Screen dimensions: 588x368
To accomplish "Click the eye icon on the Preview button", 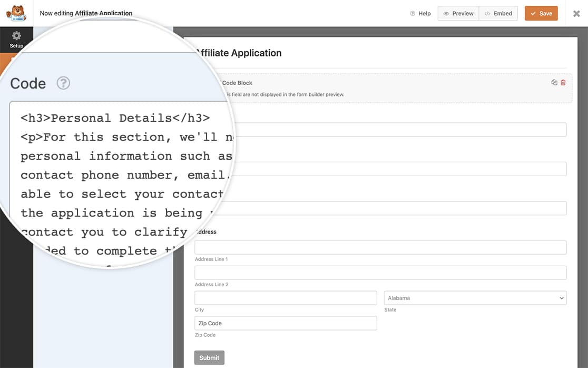I will pos(447,13).
